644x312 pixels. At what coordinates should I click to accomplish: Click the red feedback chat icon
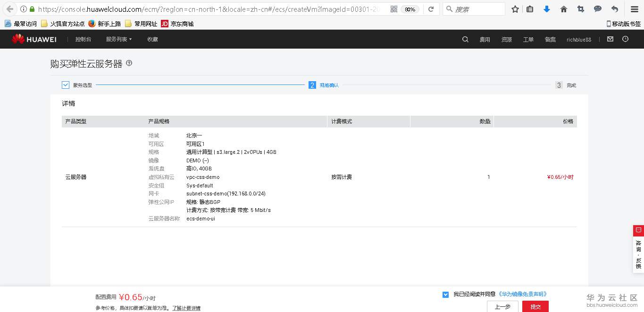(638, 230)
